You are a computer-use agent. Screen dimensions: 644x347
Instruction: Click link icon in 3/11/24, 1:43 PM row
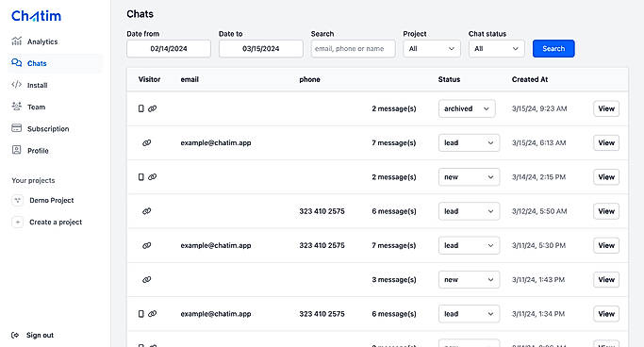click(147, 280)
